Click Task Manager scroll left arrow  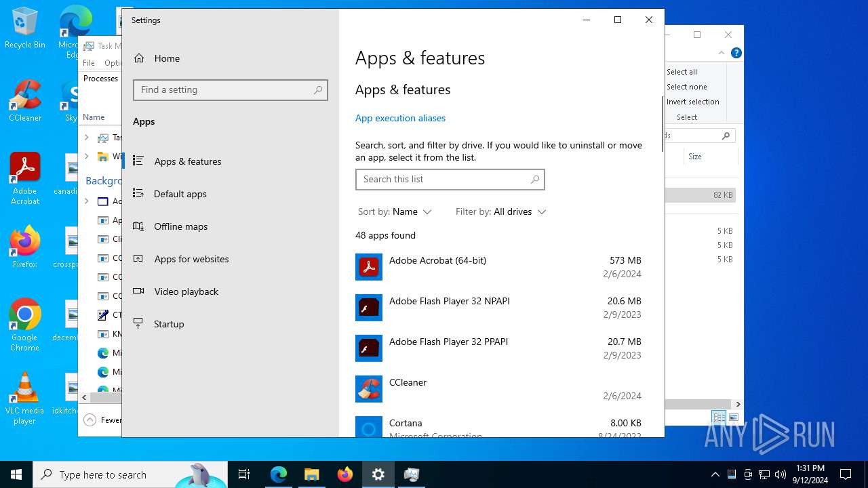pyautogui.click(x=84, y=398)
